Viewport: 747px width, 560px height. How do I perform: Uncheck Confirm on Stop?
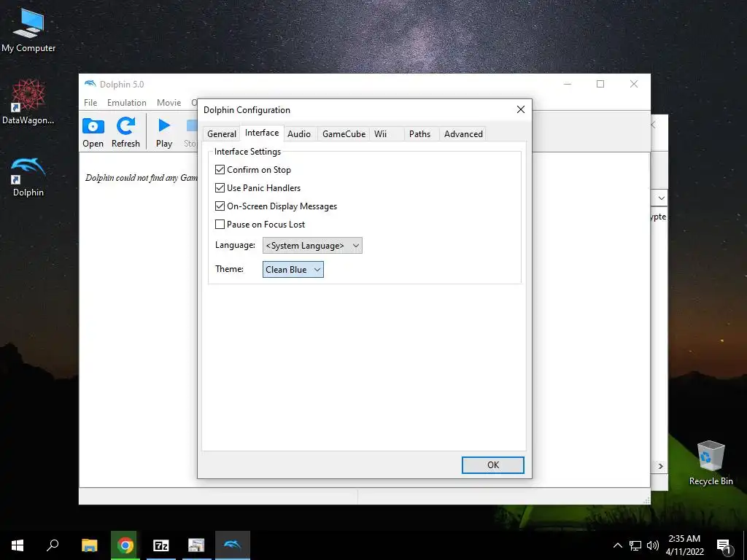click(220, 169)
